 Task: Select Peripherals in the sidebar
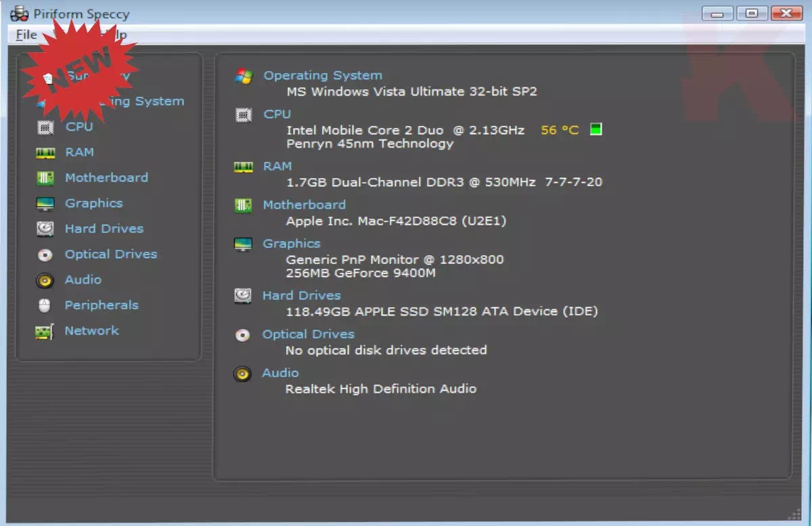[x=101, y=305]
